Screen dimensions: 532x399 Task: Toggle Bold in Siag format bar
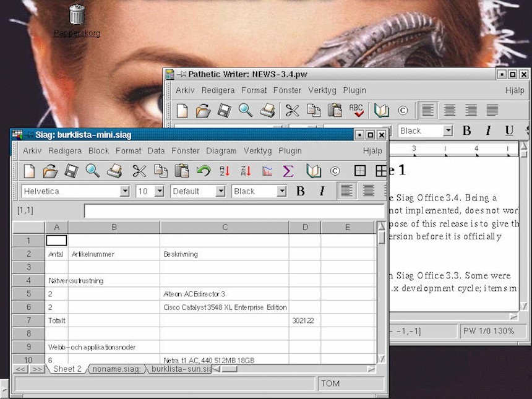(300, 191)
